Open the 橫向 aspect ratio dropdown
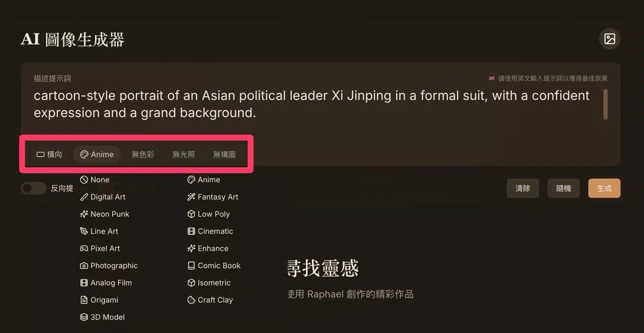The image size is (644, 333). (49, 154)
